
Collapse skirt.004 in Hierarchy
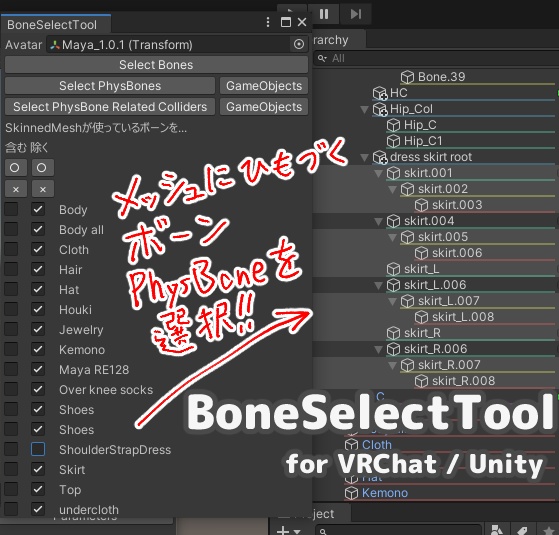(378, 221)
